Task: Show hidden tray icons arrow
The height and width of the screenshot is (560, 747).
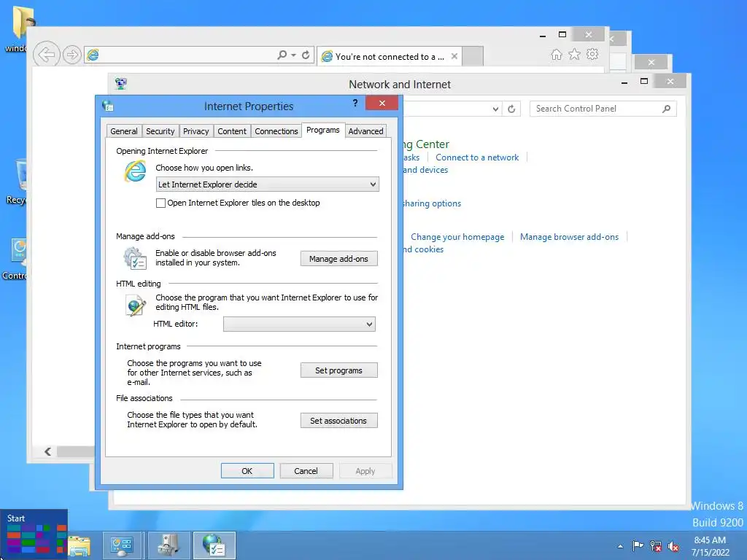Action: (620, 546)
